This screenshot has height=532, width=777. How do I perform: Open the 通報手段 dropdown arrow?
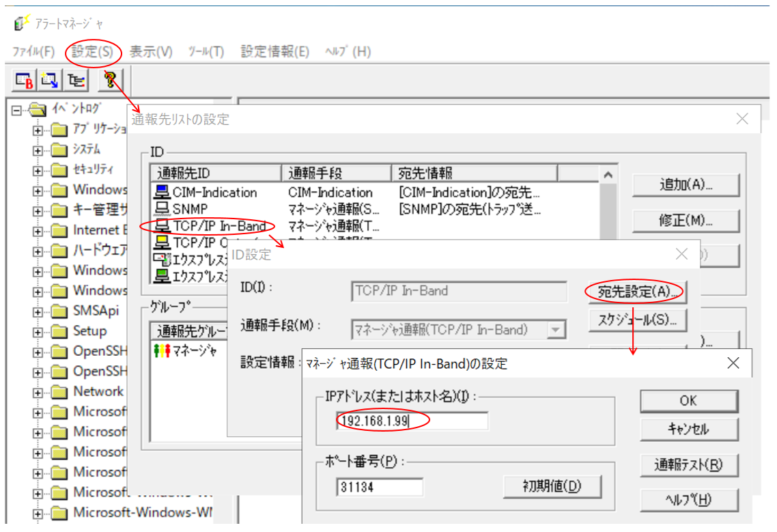click(556, 330)
